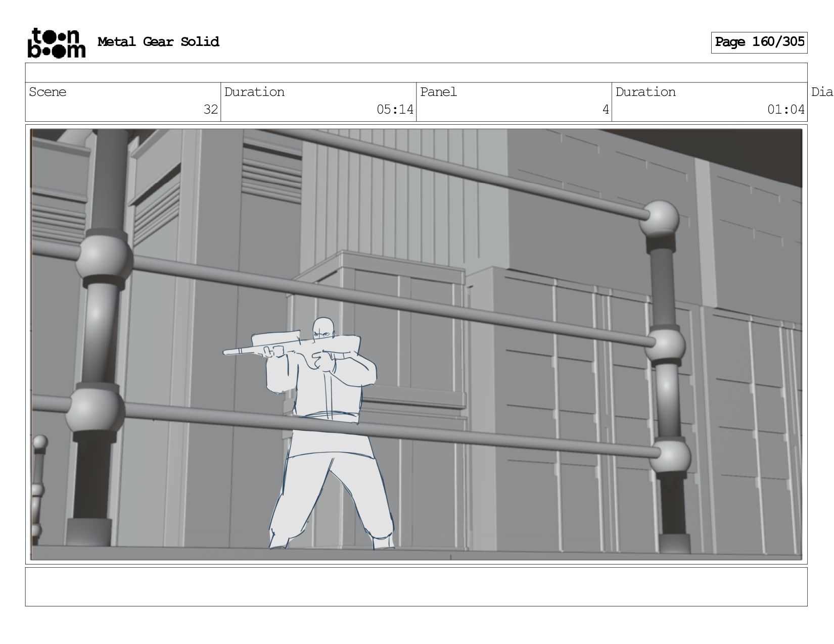Screen dimensions: 834x644
Task: Click the 'Scene' header label
Action: tap(48, 92)
